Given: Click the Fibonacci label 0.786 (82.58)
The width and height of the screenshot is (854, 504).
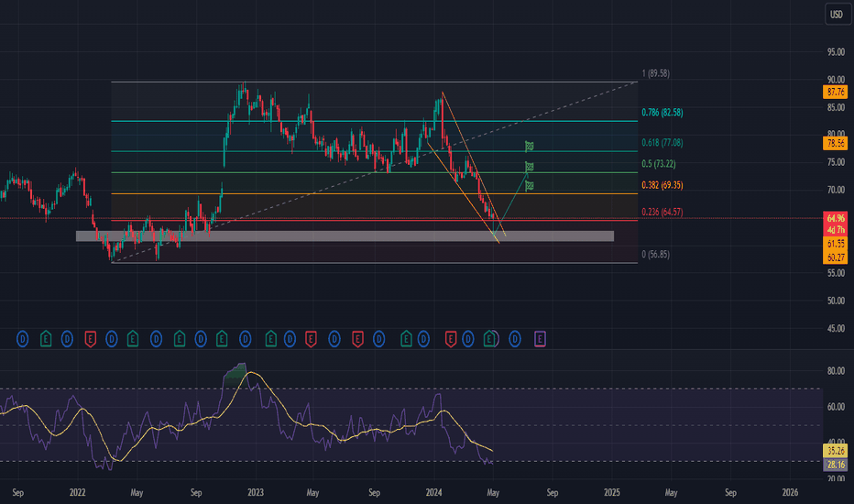Looking at the screenshot, I should click(x=662, y=113).
